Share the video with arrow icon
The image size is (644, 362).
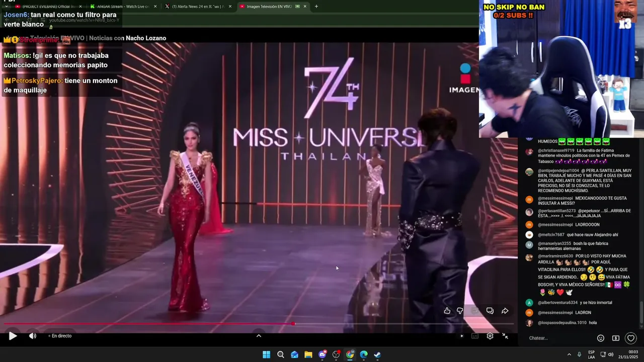505,311
